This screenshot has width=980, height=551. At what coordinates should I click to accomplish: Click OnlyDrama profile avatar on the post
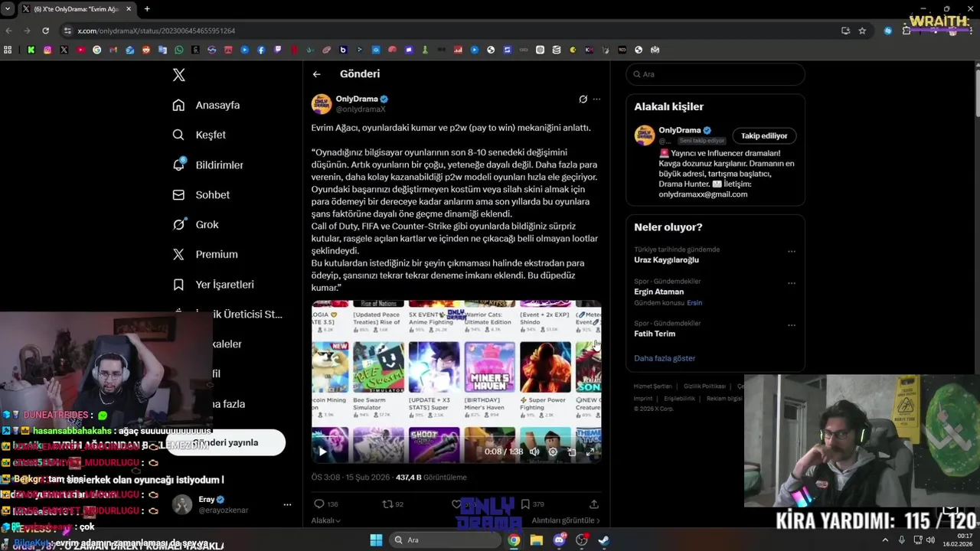click(x=322, y=104)
